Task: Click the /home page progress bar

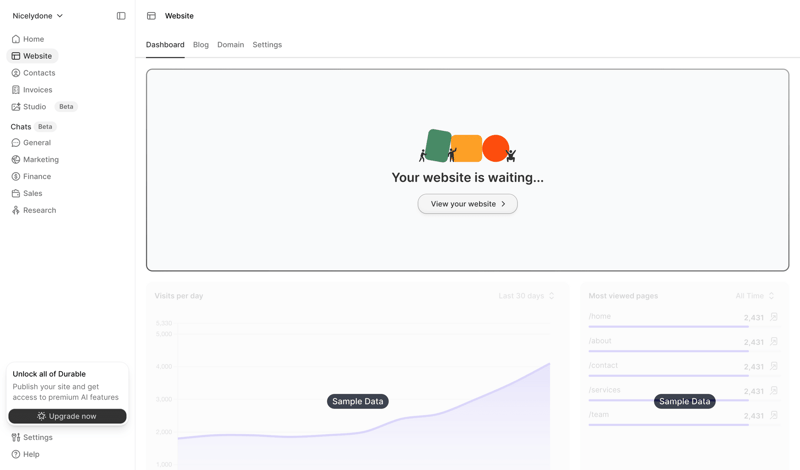Action: pos(668,327)
